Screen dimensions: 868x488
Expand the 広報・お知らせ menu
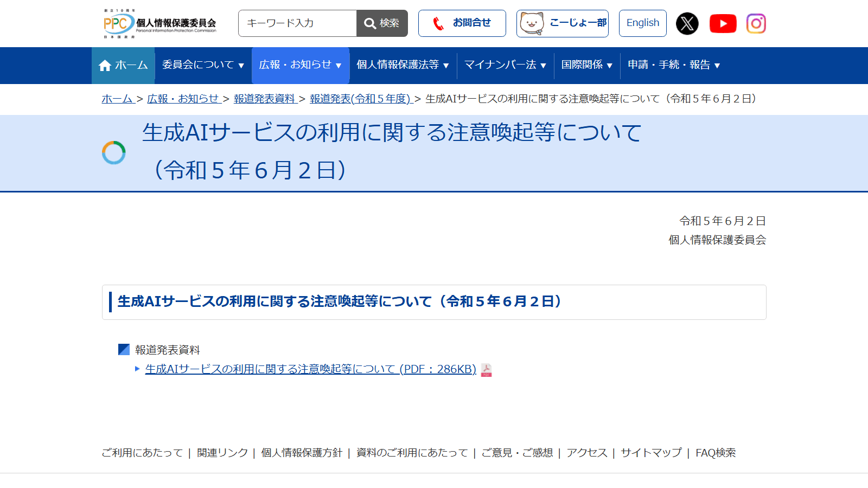click(x=300, y=65)
